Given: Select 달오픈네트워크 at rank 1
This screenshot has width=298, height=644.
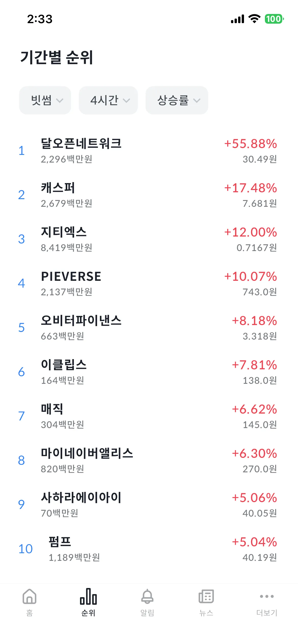Looking at the screenshot, I should 81,144.
